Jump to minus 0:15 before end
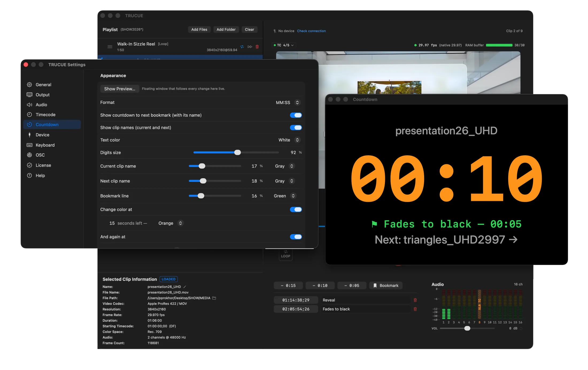This screenshot has width=588, height=370. coord(288,286)
